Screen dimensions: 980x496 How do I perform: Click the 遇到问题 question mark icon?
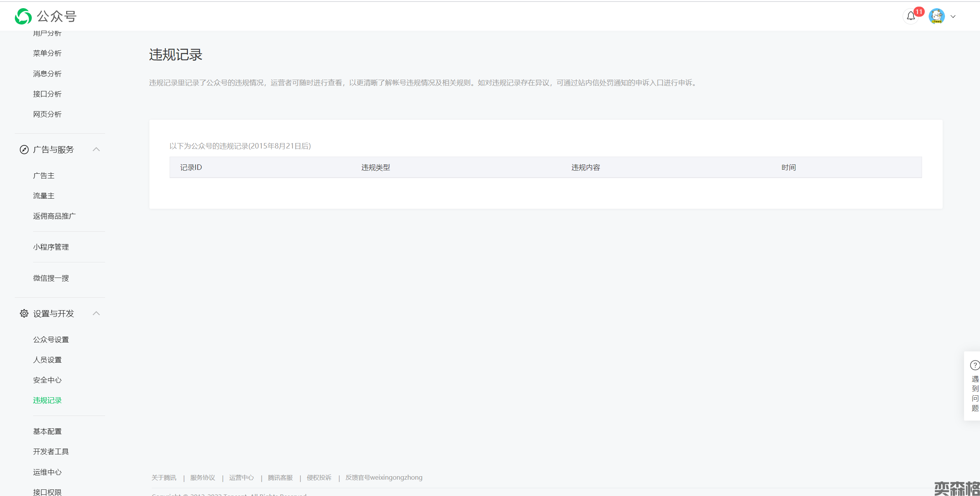coord(975,365)
